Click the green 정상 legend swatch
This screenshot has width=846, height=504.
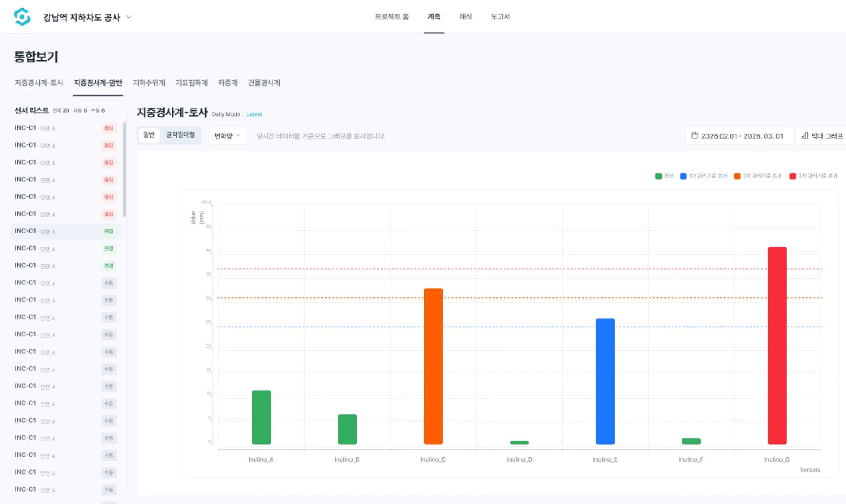pos(658,176)
